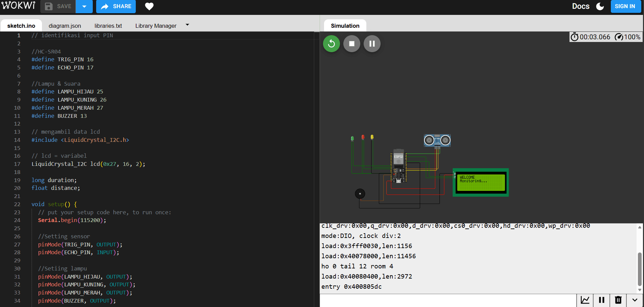Click 'entry 0x400805dc' in serial output
The image size is (644, 307).
(351, 287)
